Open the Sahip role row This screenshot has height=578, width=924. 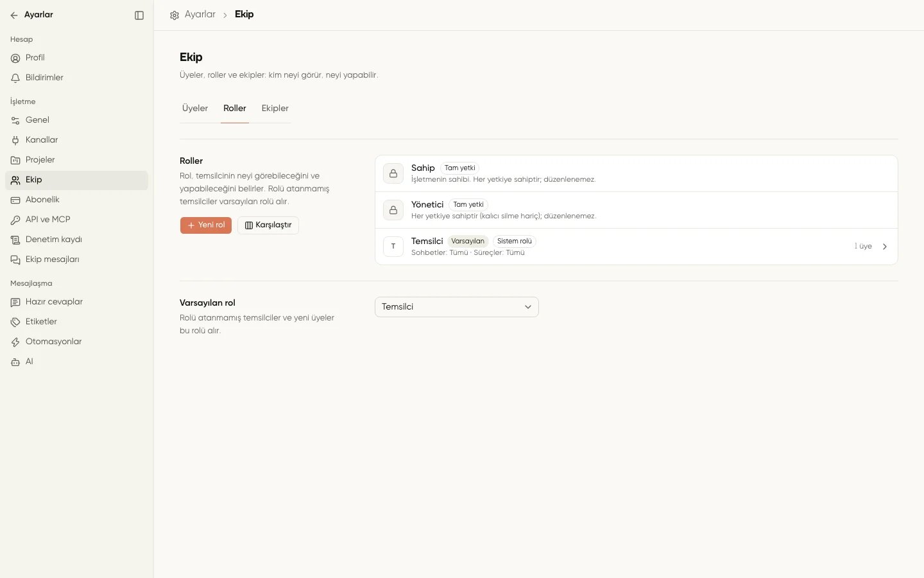tap(637, 173)
